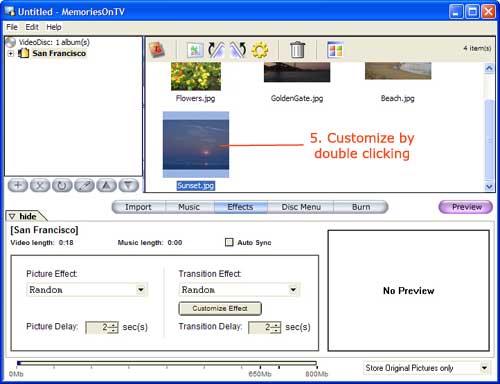Screen dimensions: 500x384
Task: Open the Edit menu
Action: (x=32, y=27)
